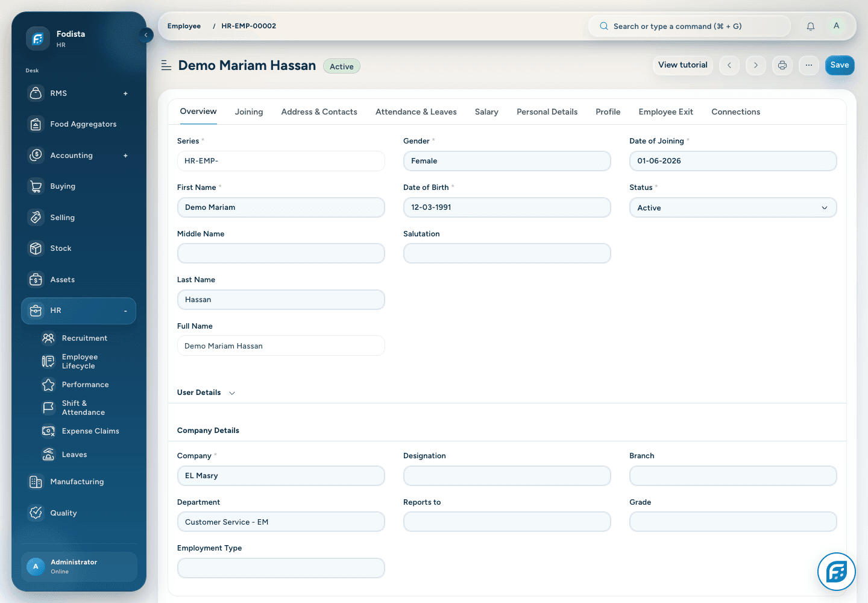
Task: Click the View tutorial button
Action: (x=683, y=65)
